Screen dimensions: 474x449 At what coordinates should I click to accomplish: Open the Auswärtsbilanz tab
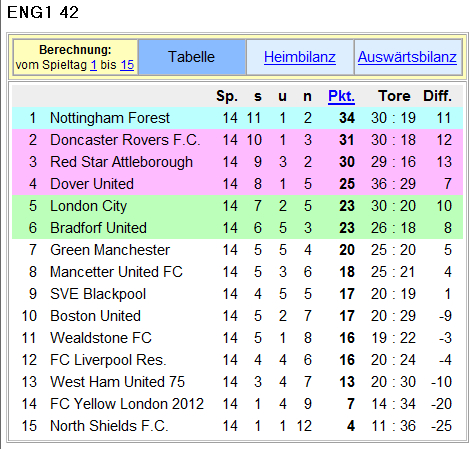point(407,57)
